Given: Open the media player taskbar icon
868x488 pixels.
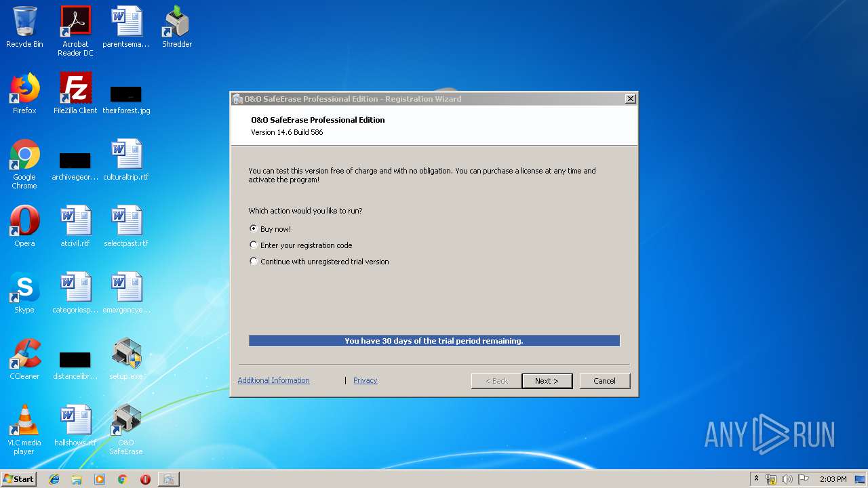Looking at the screenshot, I should pyautogui.click(x=100, y=479).
